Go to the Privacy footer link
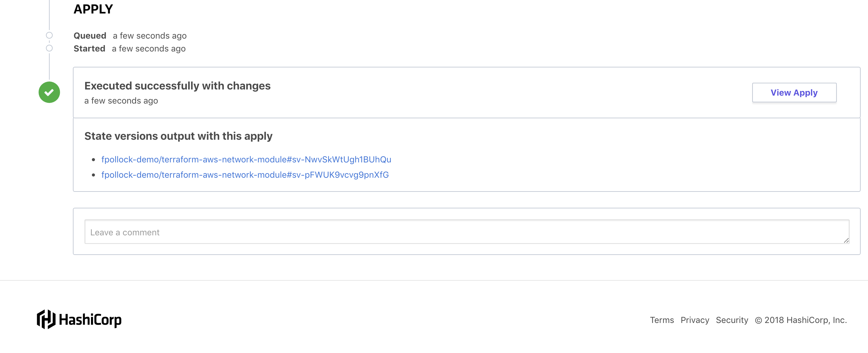Image resolution: width=868 pixels, height=353 pixels. [694, 320]
